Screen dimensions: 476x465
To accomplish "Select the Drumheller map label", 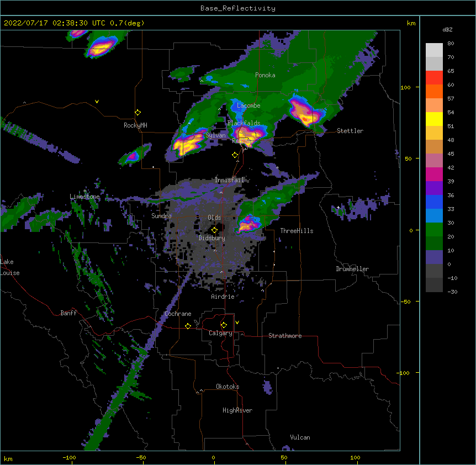I will point(352,269).
